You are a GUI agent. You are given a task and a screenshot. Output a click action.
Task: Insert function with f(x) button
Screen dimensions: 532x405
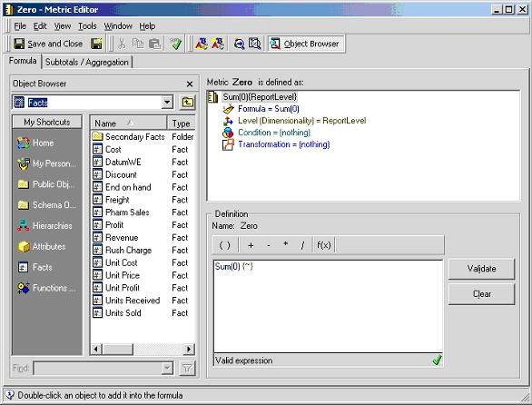[x=323, y=245]
